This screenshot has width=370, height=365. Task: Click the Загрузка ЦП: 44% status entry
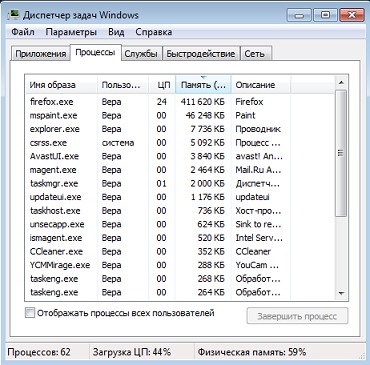point(132,352)
